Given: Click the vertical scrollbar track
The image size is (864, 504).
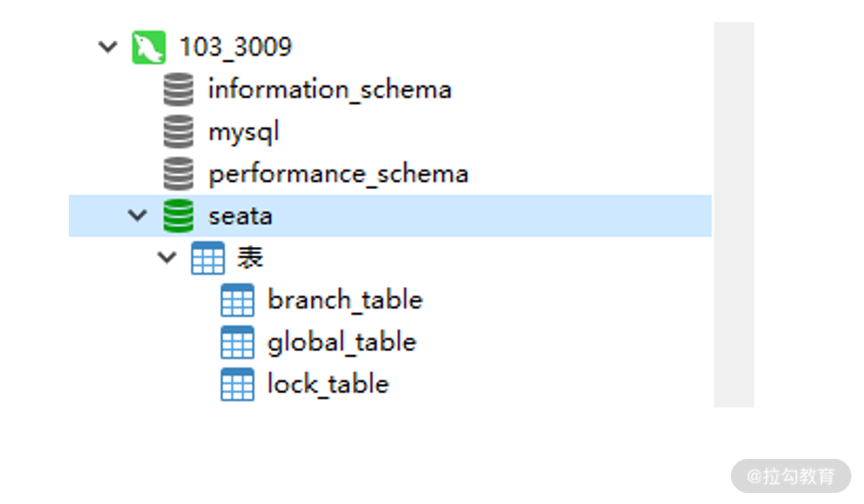Looking at the screenshot, I should point(733,214).
